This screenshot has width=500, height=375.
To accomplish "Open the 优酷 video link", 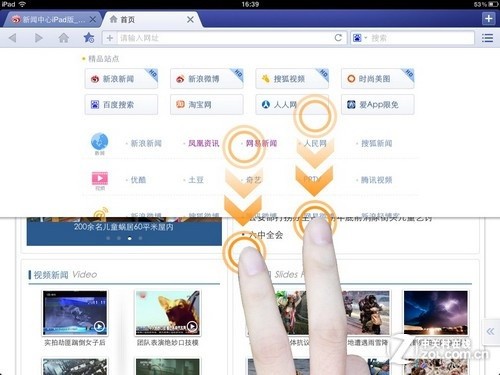I will pos(138,180).
